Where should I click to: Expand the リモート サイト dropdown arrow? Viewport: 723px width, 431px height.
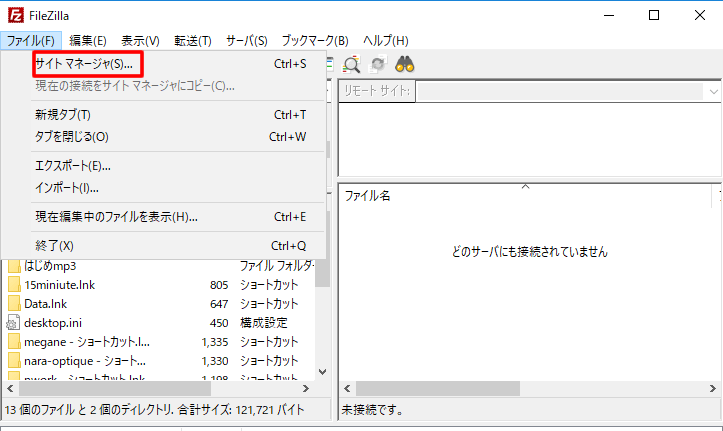712,91
